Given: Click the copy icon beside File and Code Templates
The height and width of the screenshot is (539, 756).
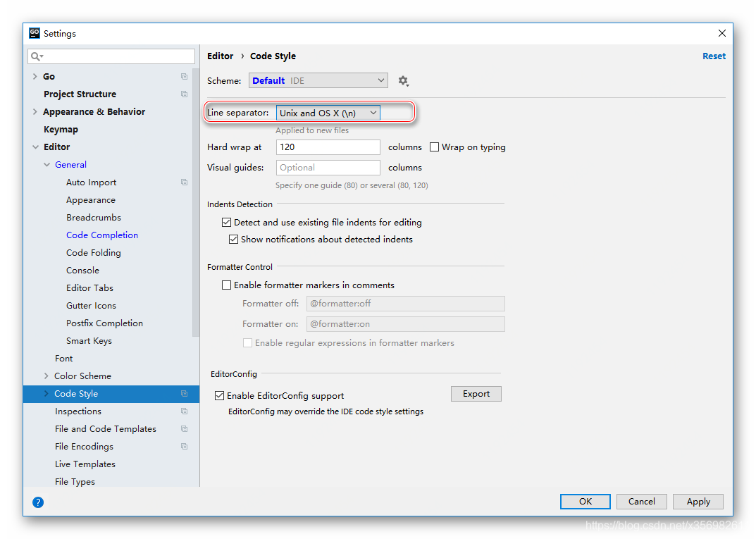Looking at the screenshot, I should (184, 428).
